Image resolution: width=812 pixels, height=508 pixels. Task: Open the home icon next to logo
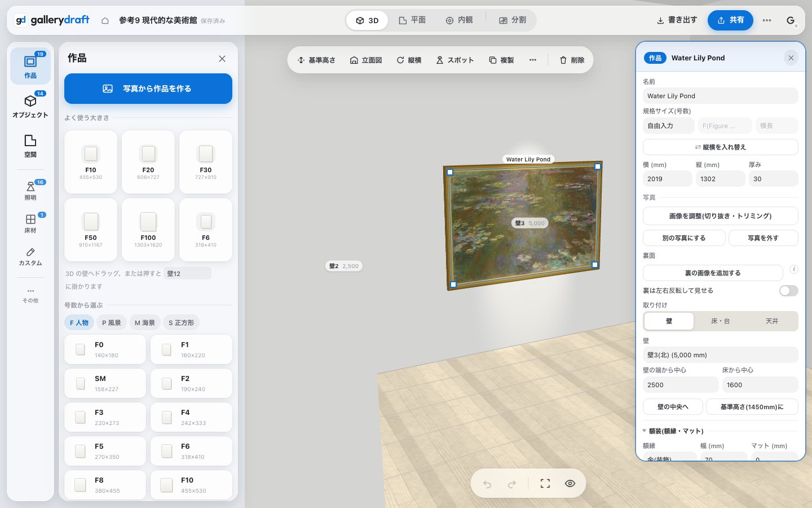[x=105, y=20]
